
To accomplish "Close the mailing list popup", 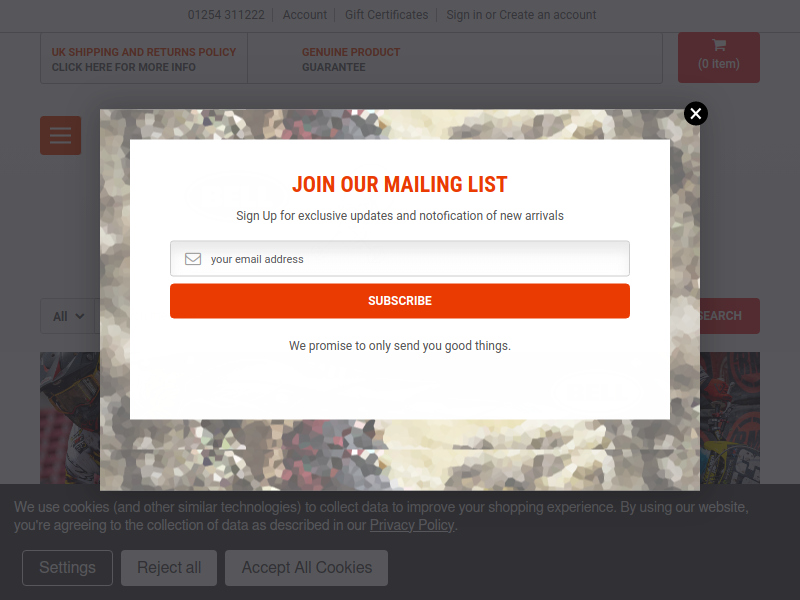I will 695,113.
